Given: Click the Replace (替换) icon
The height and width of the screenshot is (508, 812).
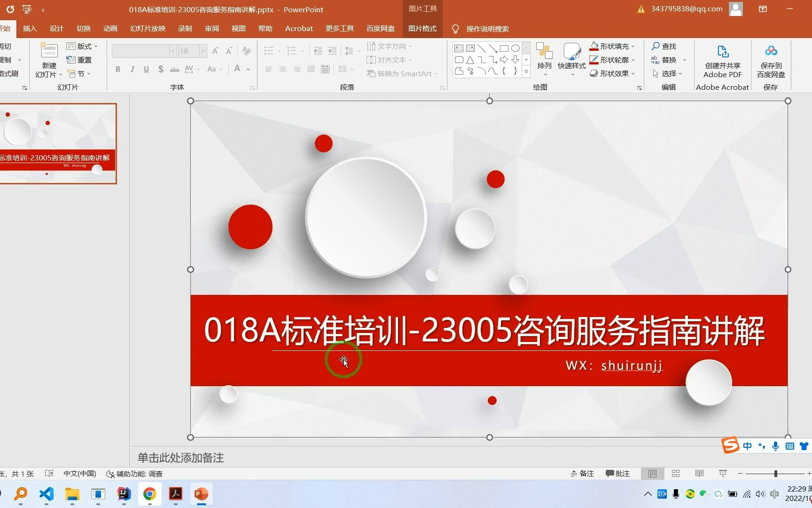Looking at the screenshot, I should (x=667, y=60).
